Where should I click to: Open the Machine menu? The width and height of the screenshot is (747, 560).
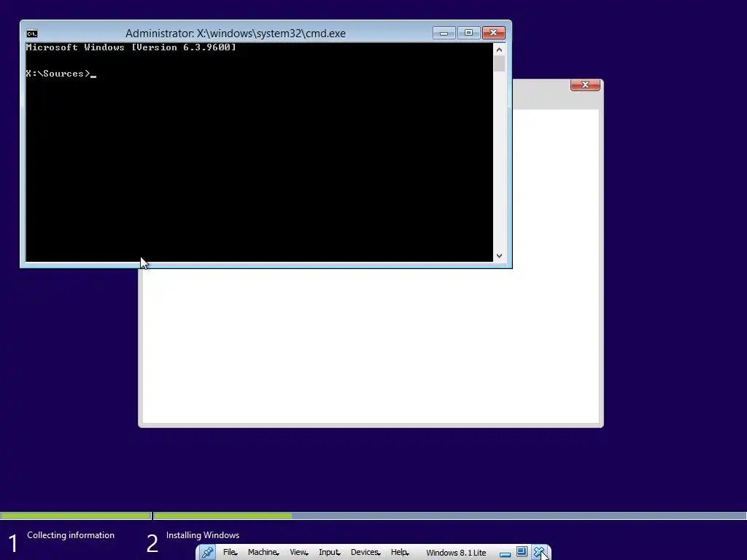click(x=263, y=553)
